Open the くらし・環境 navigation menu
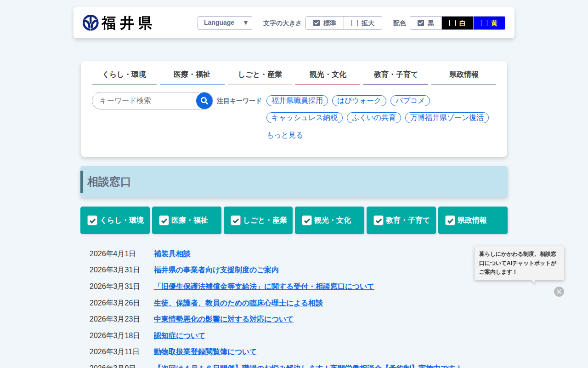 [124, 75]
